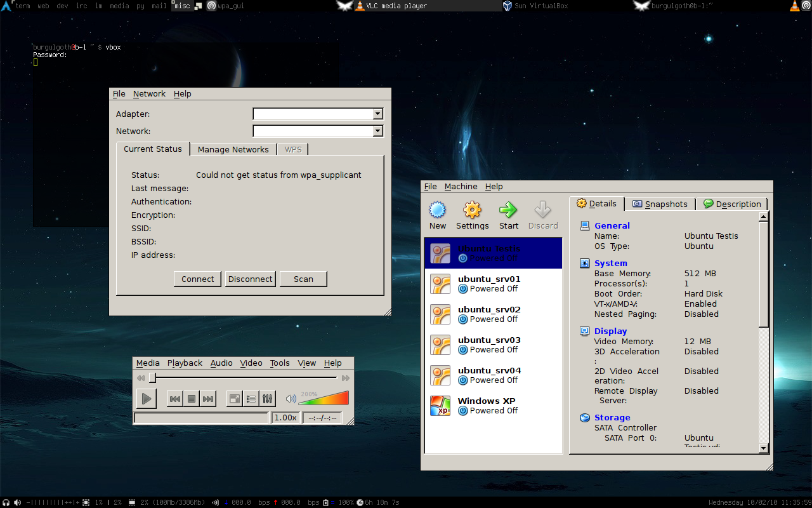Switch to the web workspace tag
The width and height of the screenshot is (812, 508).
click(x=43, y=6)
